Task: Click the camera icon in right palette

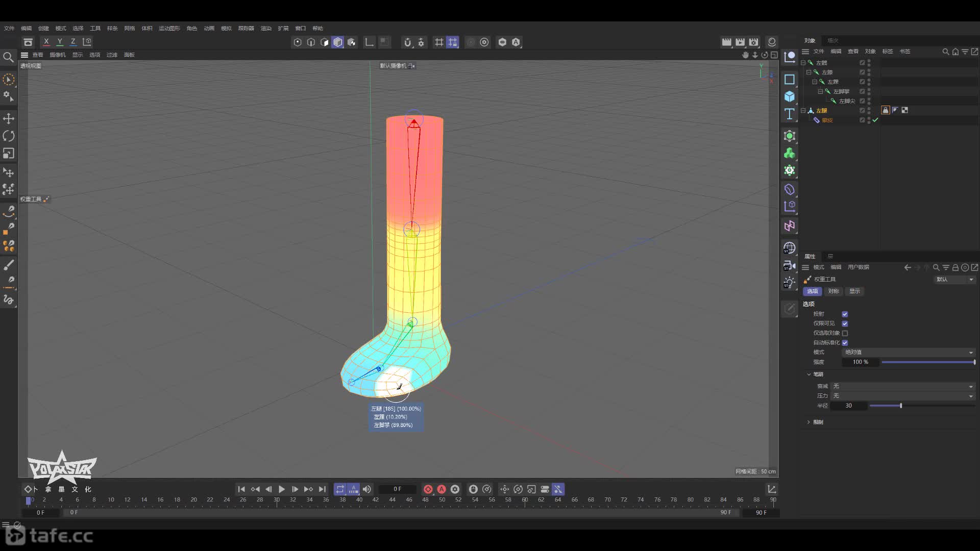Action: click(x=790, y=265)
